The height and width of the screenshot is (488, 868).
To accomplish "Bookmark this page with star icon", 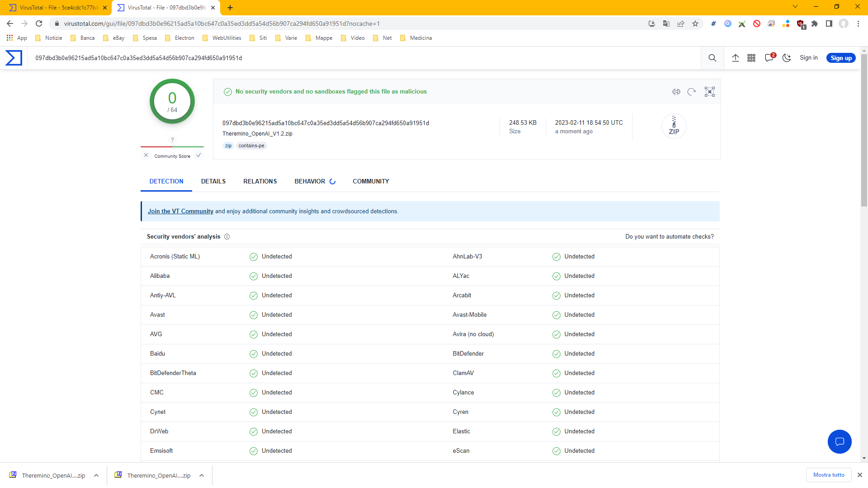I will point(695,23).
